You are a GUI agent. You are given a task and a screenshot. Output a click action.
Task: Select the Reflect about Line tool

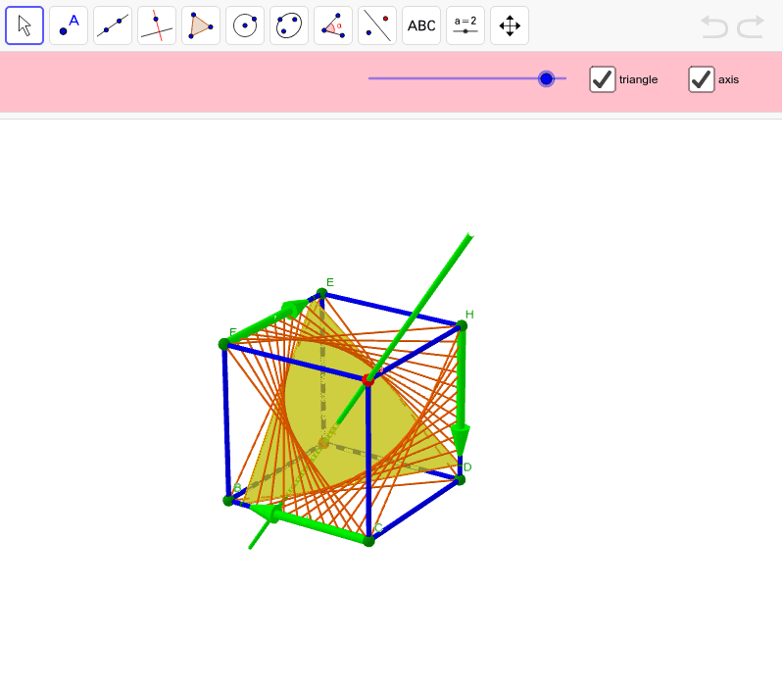pyautogui.click(x=376, y=24)
